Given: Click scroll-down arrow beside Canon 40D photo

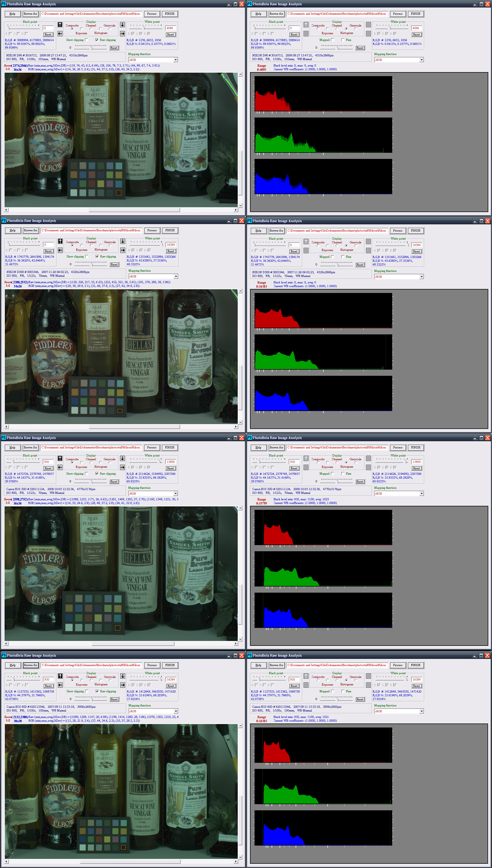Looking at the screenshot, I should 240,857.
